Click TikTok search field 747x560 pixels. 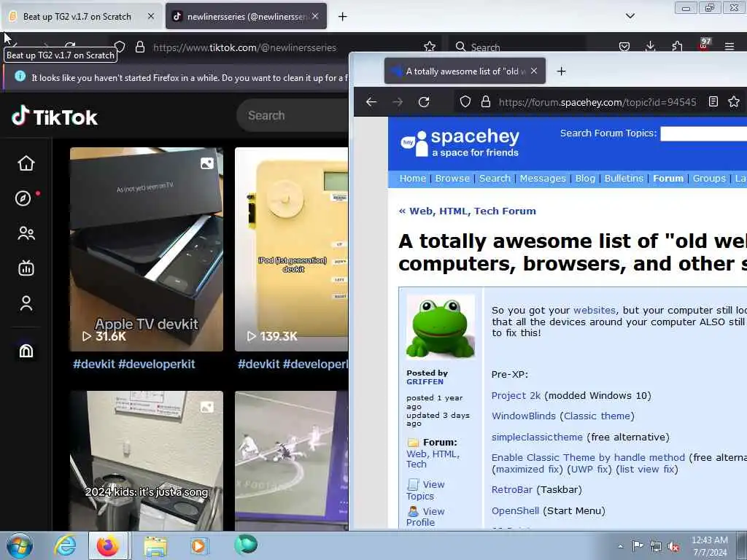(293, 116)
